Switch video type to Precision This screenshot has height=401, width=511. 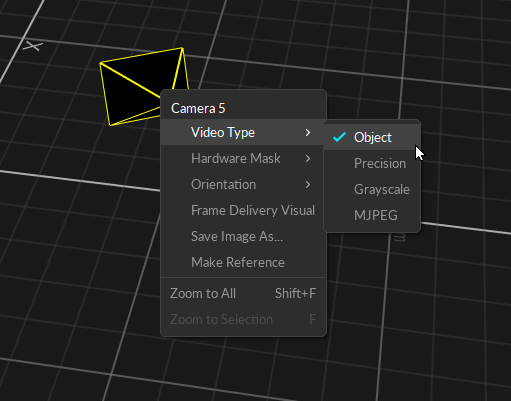tap(372, 163)
